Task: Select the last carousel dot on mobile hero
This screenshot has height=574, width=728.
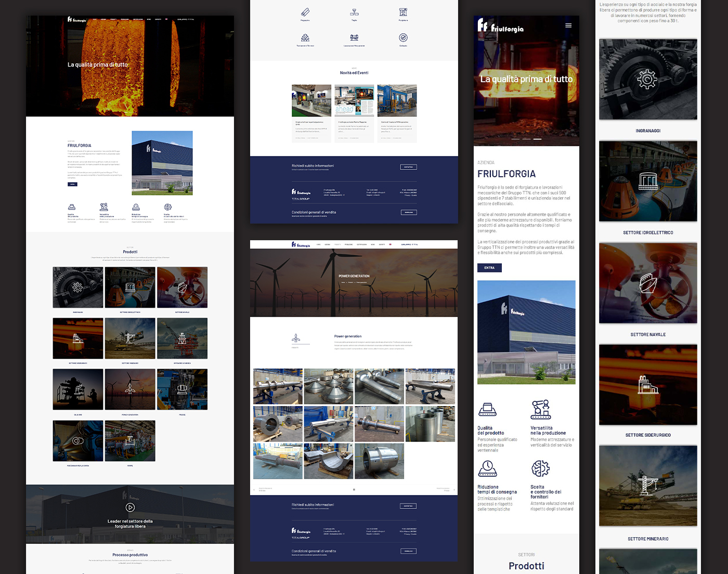Action: 537,139
